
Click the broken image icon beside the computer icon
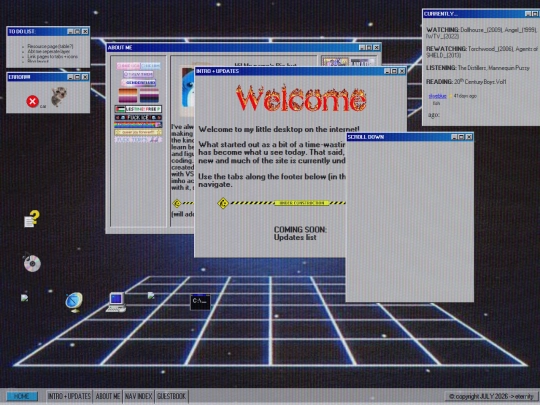click(151, 295)
